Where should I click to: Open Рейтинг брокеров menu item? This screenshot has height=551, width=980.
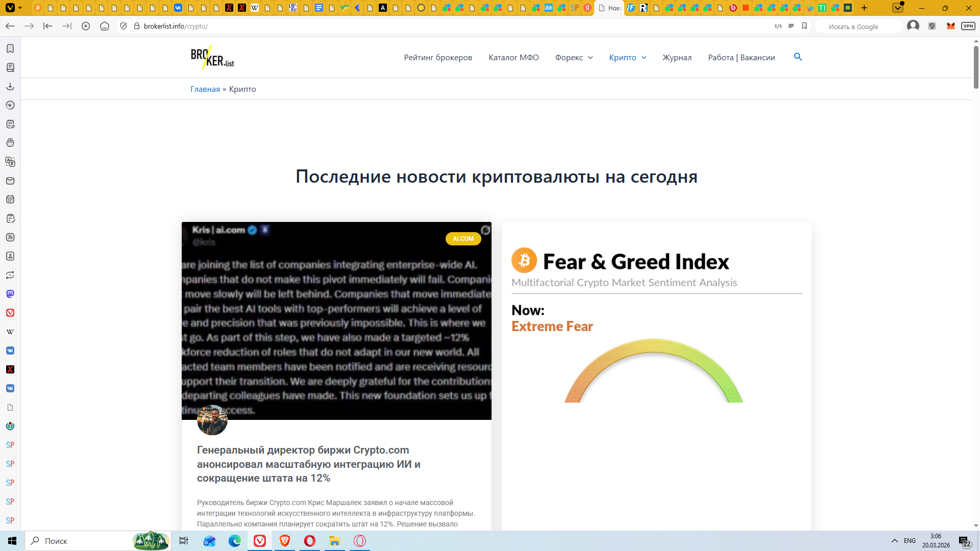(438, 58)
